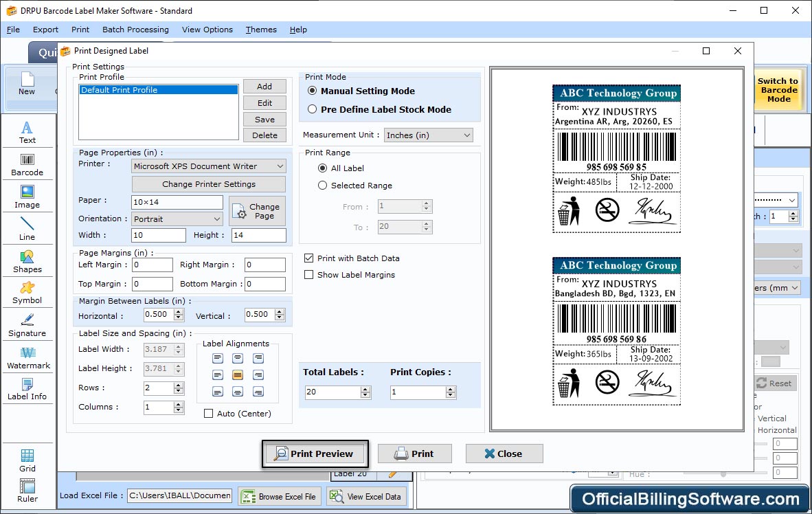Open the Export menu
This screenshot has width=812, height=514.
tap(45, 30)
